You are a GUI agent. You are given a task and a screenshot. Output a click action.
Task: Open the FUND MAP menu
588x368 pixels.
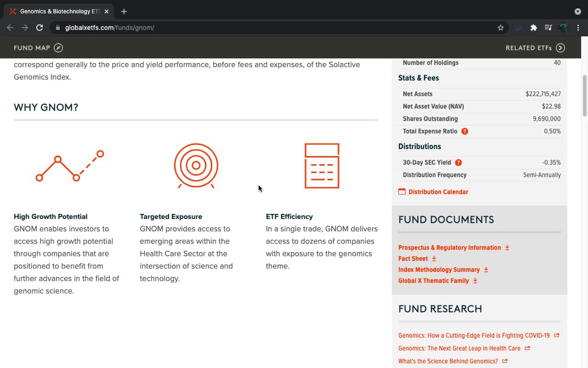point(39,48)
